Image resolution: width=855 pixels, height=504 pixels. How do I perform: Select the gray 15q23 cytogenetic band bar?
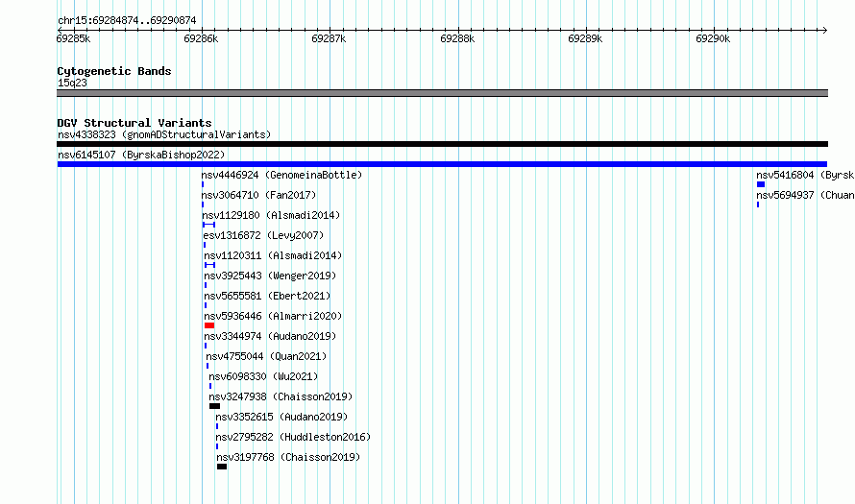click(442, 93)
